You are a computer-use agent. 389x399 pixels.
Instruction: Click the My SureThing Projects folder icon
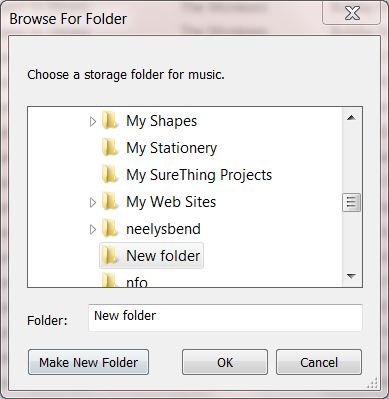coord(110,175)
